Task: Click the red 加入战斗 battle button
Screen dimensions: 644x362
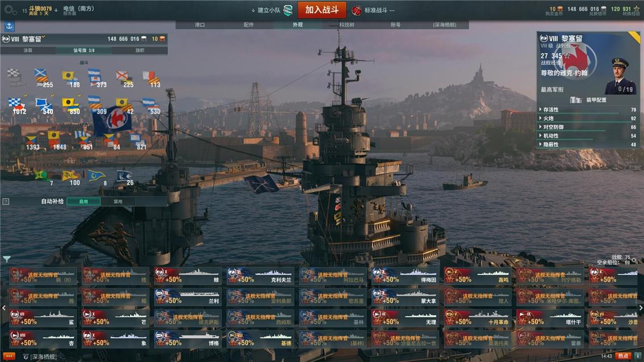Action: click(x=321, y=10)
